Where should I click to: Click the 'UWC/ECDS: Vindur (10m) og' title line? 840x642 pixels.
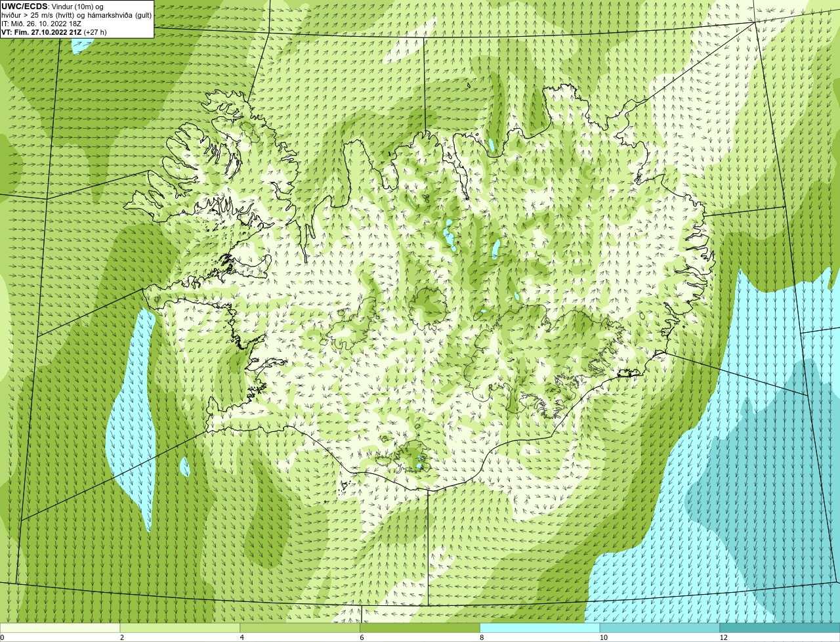[x=52, y=7]
